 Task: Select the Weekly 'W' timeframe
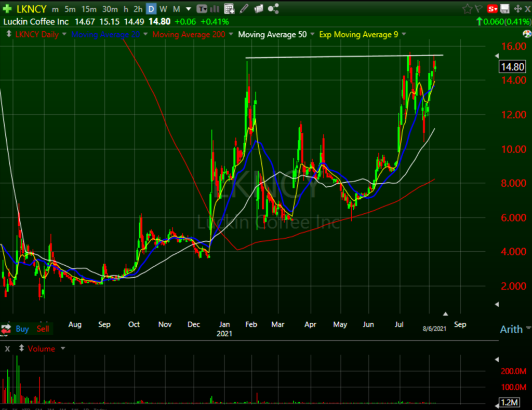(163, 9)
